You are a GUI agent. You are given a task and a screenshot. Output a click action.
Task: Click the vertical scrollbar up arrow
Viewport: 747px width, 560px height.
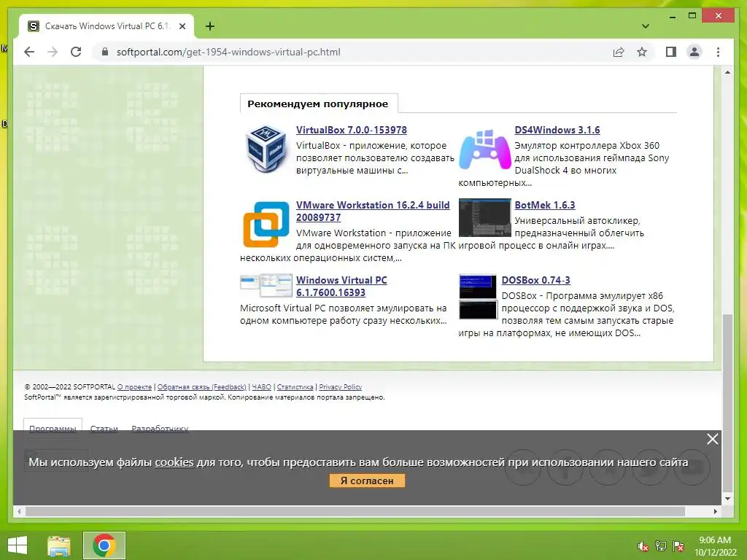click(727, 72)
